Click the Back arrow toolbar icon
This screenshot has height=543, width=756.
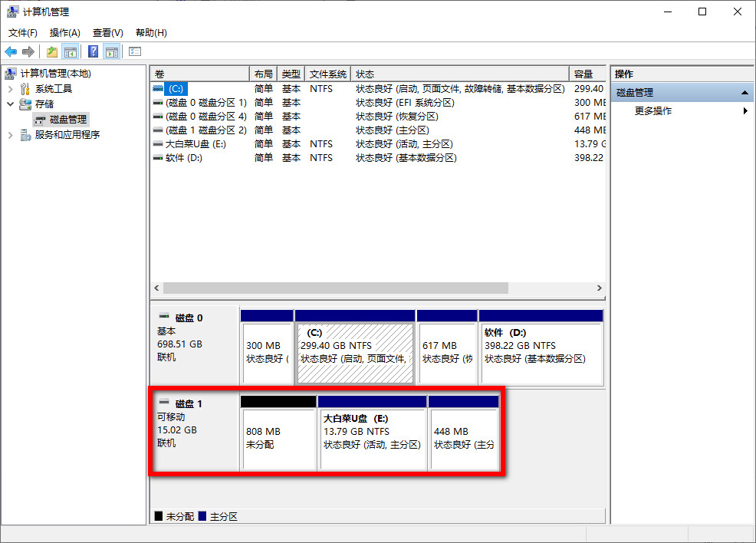click(x=11, y=51)
